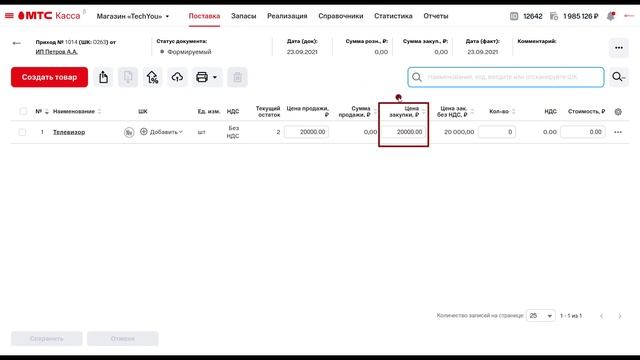The width and height of the screenshot is (640, 360).
Task: Open the Телевизор product link
Action: (x=69, y=132)
